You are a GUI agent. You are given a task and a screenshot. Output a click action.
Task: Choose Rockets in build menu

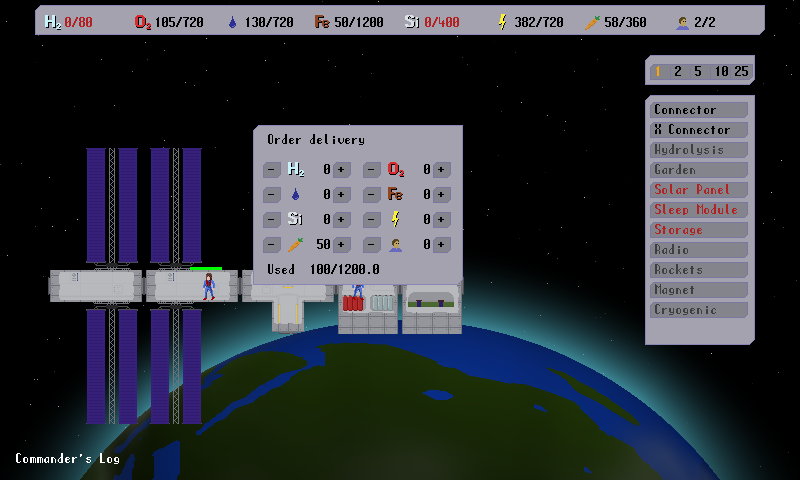[x=699, y=269]
